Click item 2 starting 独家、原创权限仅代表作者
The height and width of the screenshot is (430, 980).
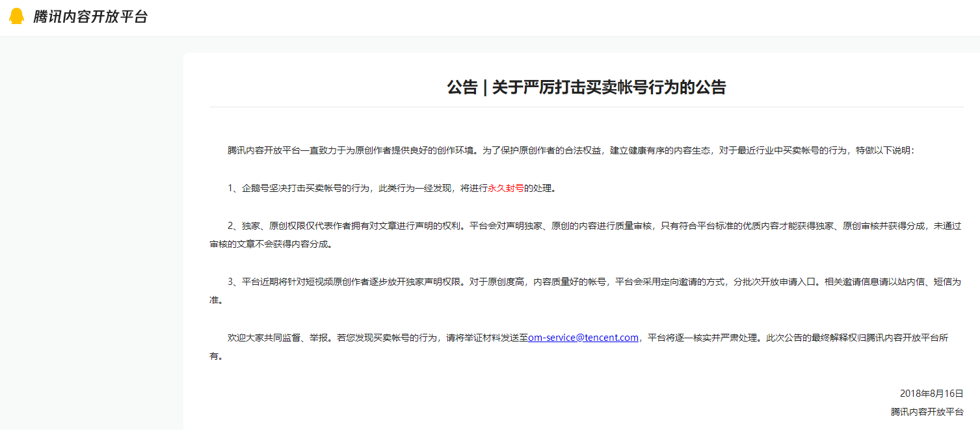pyautogui.click(x=585, y=235)
